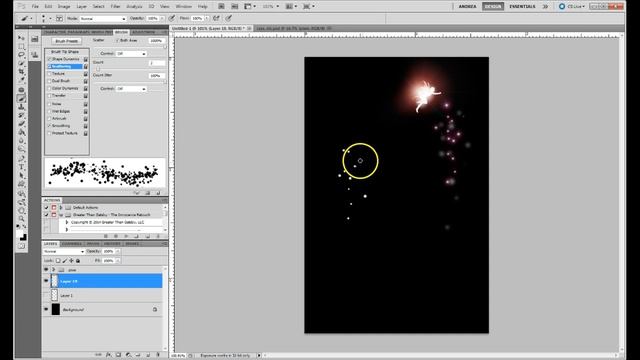The width and height of the screenshot is (640, 360).
Task: Switch to the Channels tab
Action: 72,244
